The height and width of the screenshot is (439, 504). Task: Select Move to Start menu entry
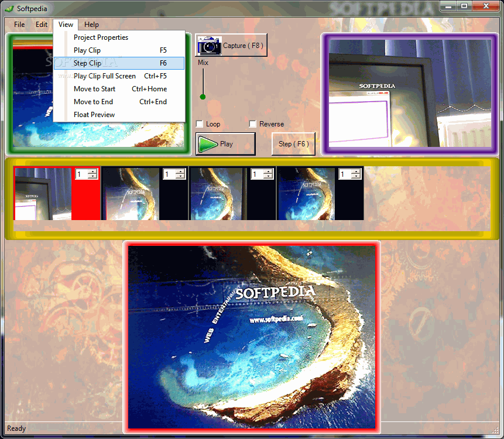(119, 89)
